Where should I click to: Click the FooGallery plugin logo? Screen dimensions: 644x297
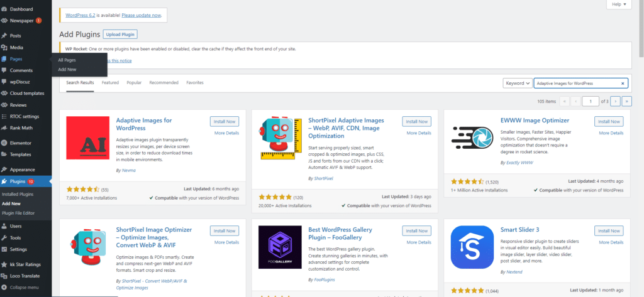pos(280,247)
